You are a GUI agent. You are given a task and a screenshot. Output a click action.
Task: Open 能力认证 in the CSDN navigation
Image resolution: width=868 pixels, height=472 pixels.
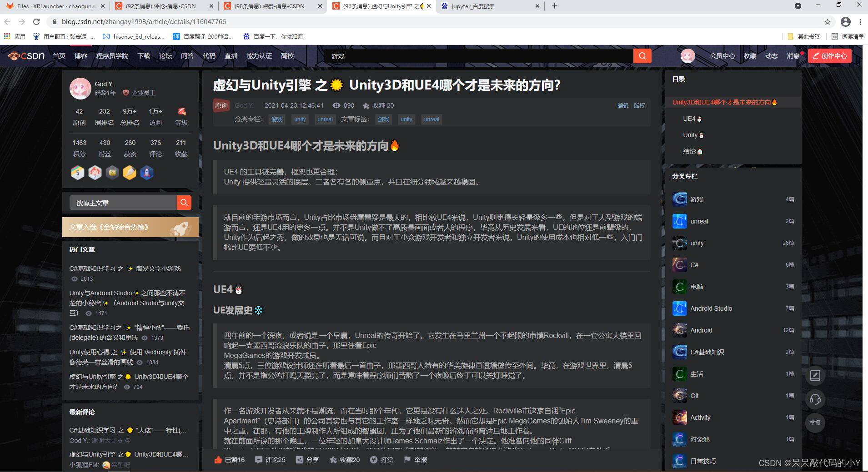coord(259,56)
